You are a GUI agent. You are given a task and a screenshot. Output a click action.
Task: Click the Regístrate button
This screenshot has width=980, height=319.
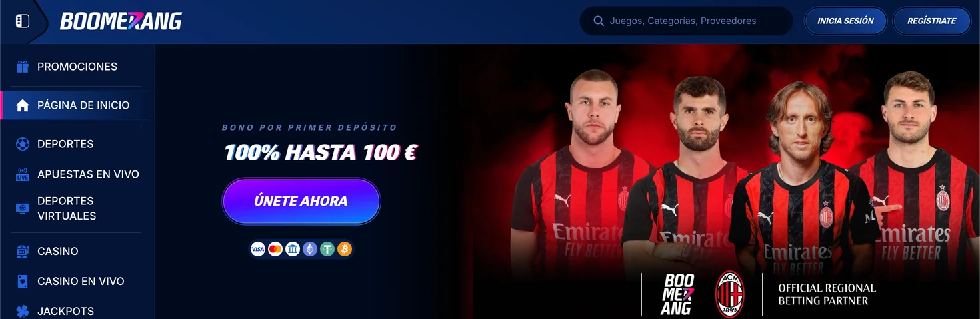(x=931, y=21)
